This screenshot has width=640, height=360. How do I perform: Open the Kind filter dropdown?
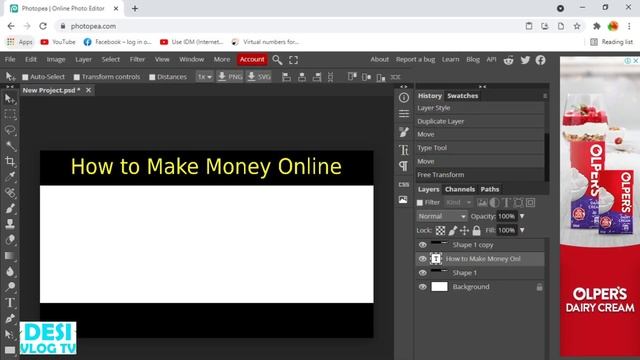[458, 202]
